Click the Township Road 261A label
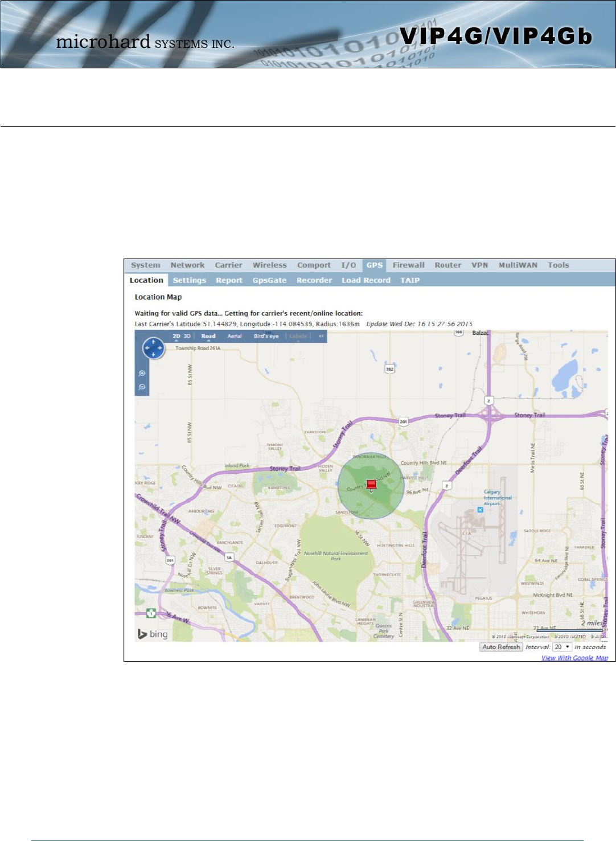 198,348
